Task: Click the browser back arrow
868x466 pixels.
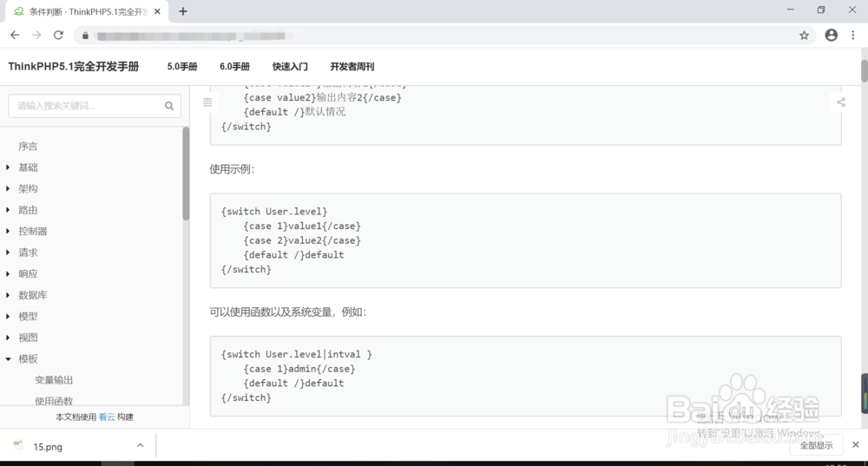Action: click(15, 36)
